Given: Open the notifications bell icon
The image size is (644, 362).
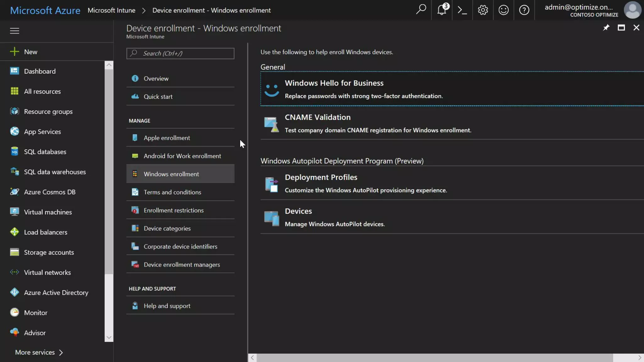Looking at the screenshot, I should point(441,10).
